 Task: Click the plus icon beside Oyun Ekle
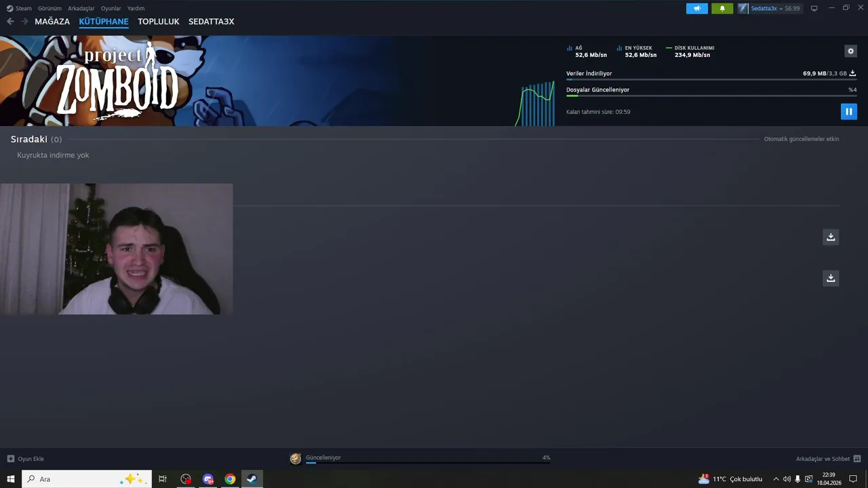click(10, 459)
